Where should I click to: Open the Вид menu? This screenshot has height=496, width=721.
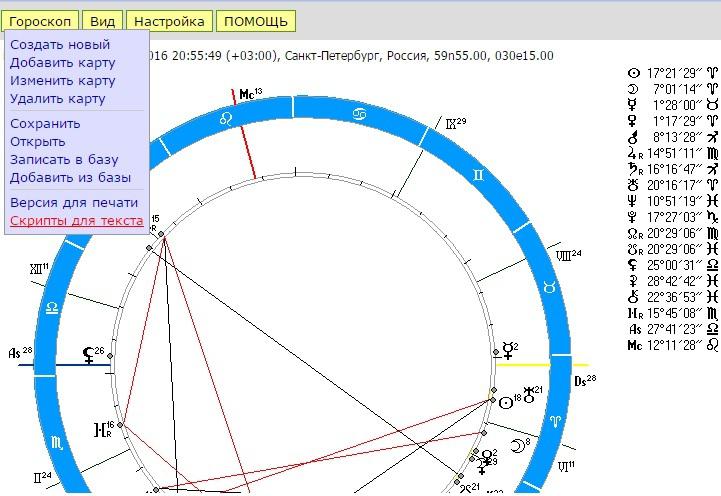(x=103, y=22)
